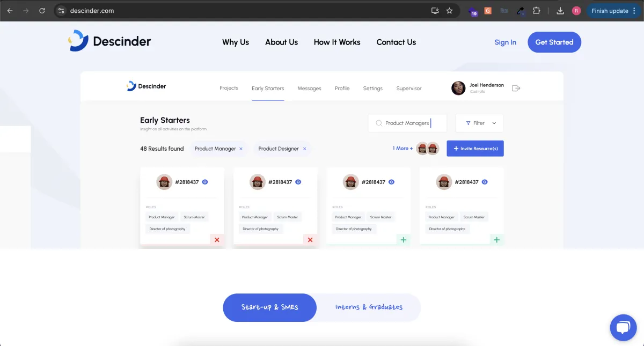Open the chat widget bubble
644x346 pixels.
click(x=623, y=327)
